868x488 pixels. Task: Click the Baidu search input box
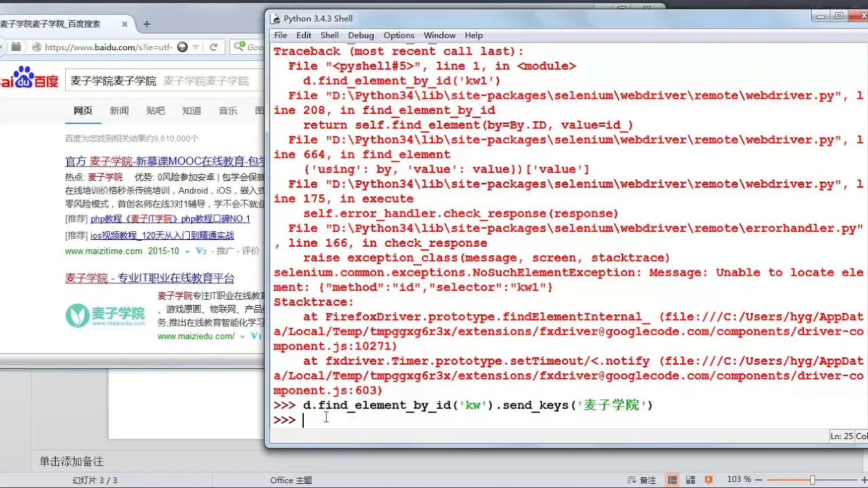[164, 81]
